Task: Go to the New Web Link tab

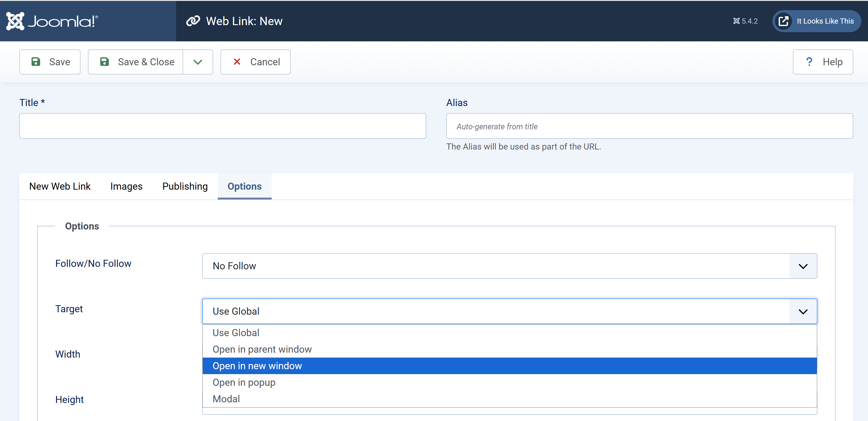Action: click(x=60, y=186)
